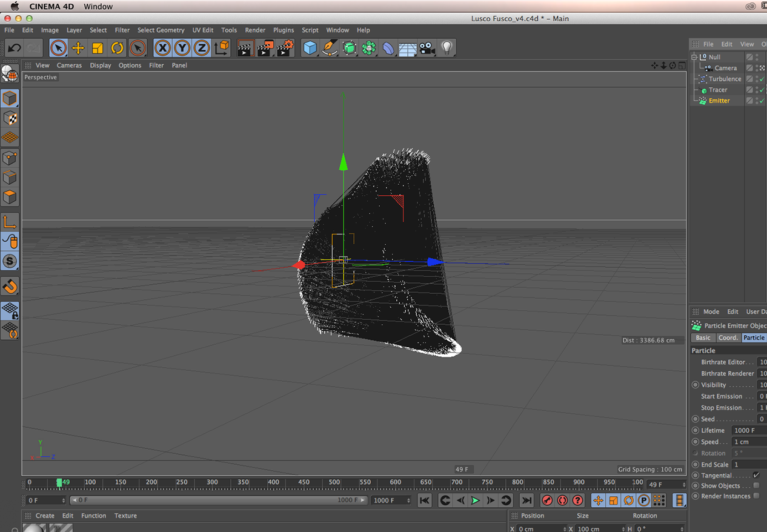Image resolution: width=767 pixels, height=532 pixels.
Task: Toggle Tangential checkbox
Action: click(x=756, y=475)
